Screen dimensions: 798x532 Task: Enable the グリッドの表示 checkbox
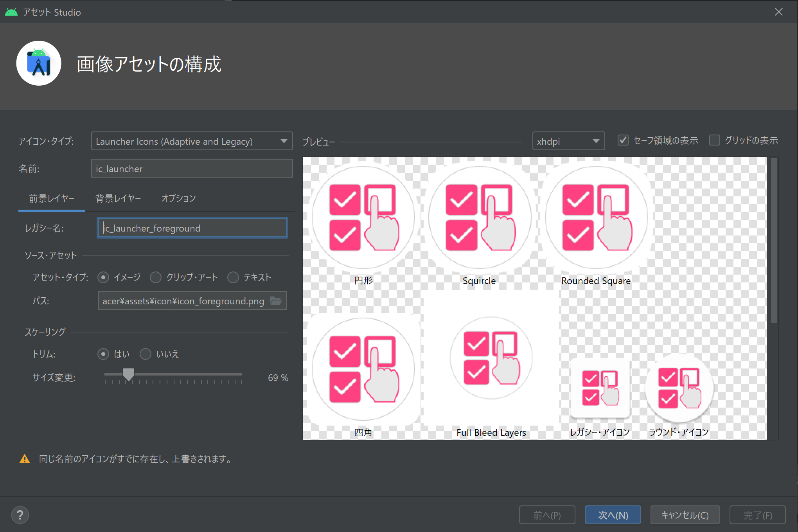715,140
